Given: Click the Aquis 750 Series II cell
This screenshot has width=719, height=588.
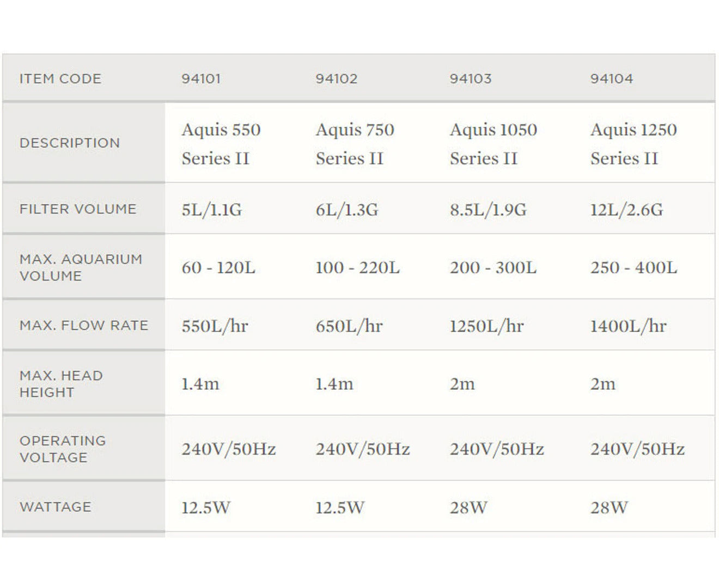Looking at the screenshot, I should 355,144.
